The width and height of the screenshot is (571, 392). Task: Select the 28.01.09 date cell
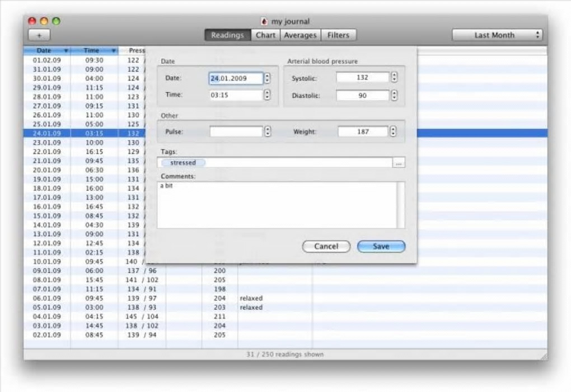(x=47, y=97)
